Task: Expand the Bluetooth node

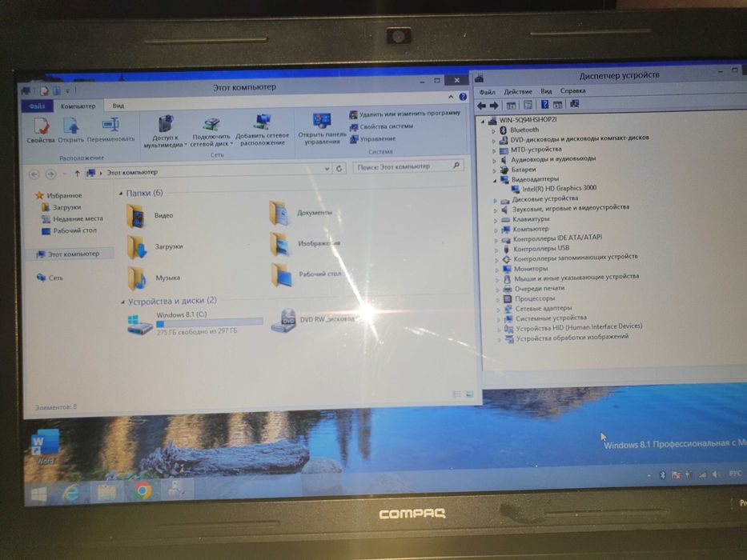Action: click(493, 130)
